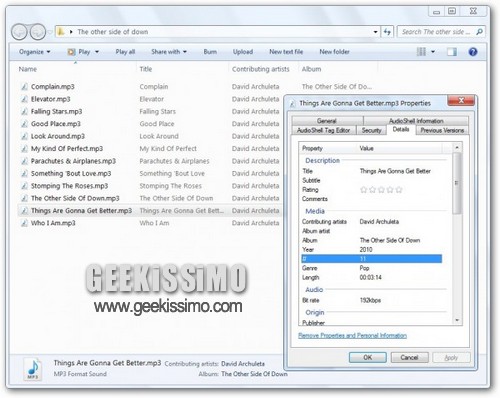Image resolution: width=500 pixels, height=398 pixels.
Task: Toggle the preview pane icon
Action: pyautogui.click(x=452, y=52)
